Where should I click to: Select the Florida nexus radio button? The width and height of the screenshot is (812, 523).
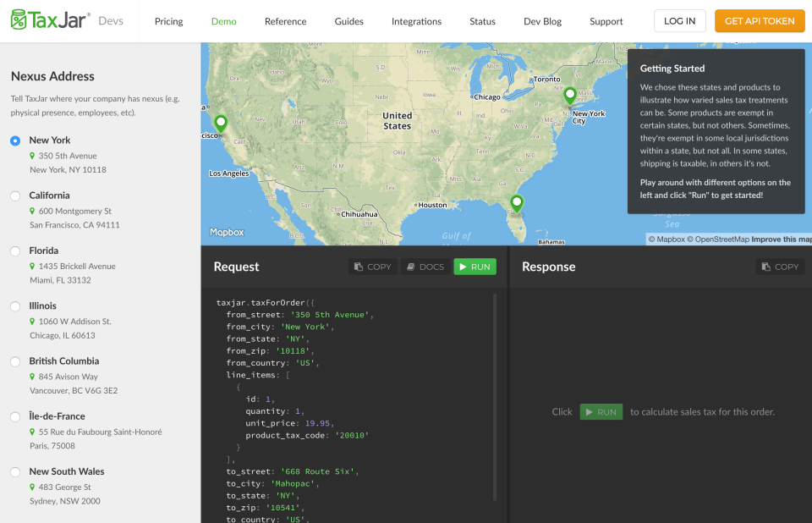coord(15,250)
